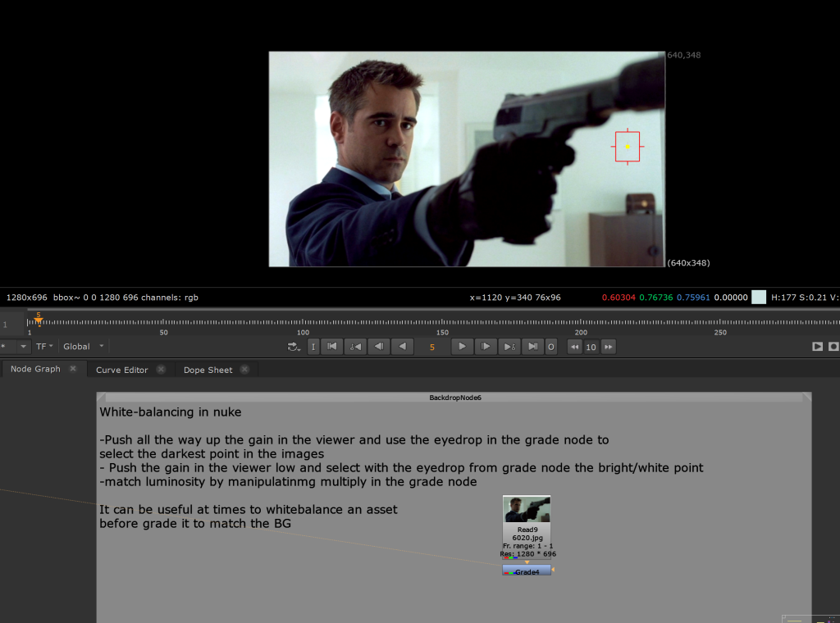This screenshot has height=623, width=840.
Task: Skip forward by the frame increment
Action: 609,347
